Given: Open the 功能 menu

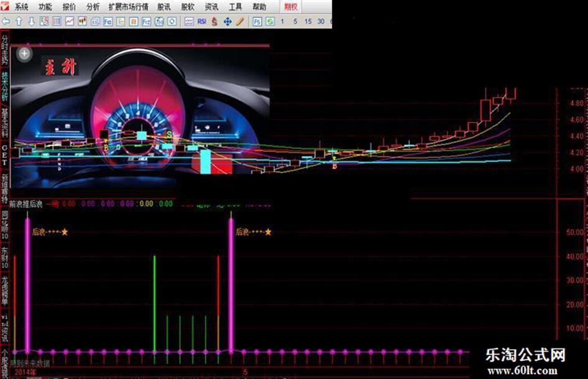Looking at the screenshot, I should [x=45, y=7].
